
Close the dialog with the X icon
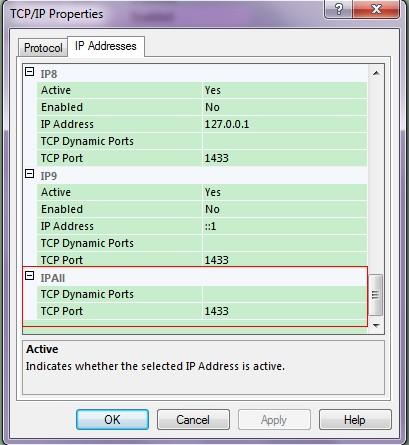click(x=376, y=9)
